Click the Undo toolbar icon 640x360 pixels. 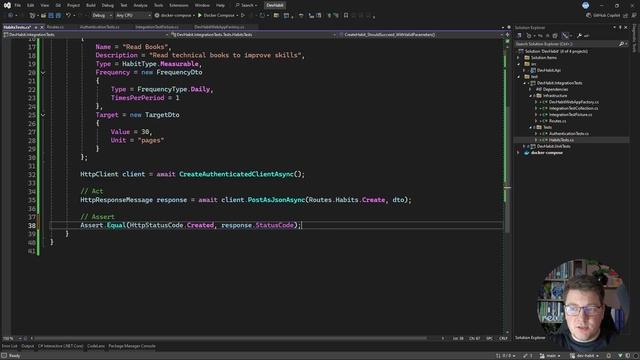click(69, 16)
